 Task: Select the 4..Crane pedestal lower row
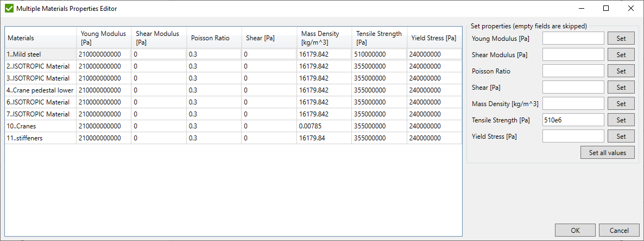(40, 90)
